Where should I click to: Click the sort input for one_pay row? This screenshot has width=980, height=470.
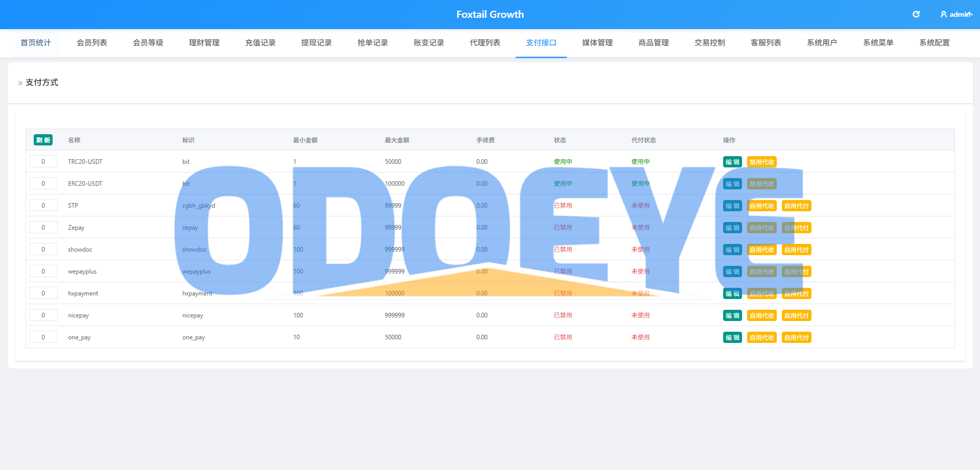click(43, 337)
